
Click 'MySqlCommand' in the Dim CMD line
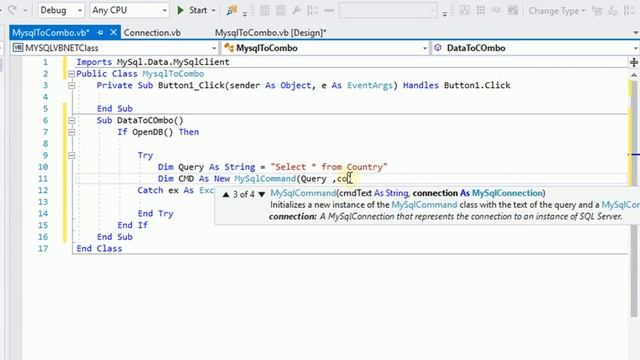(265, 179)
